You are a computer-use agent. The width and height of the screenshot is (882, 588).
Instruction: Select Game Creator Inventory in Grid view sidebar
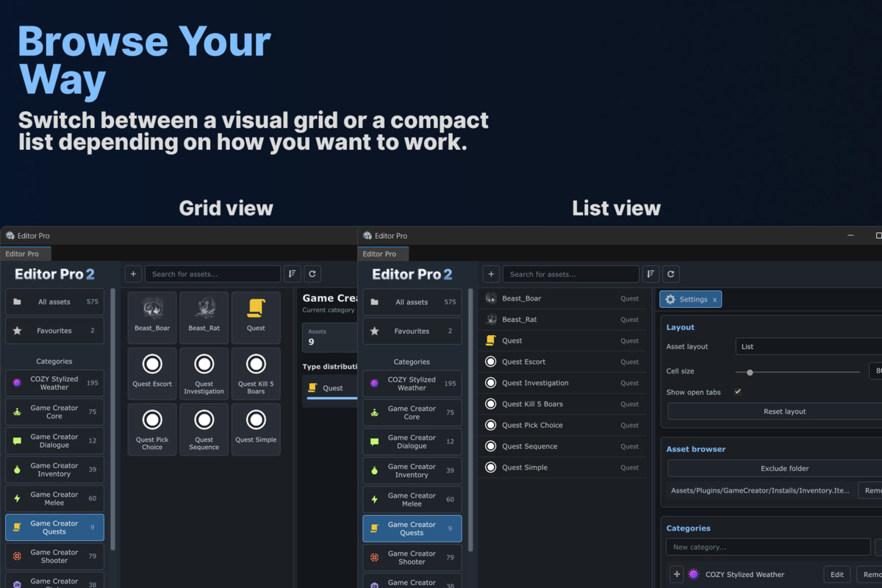coord(54,470)
